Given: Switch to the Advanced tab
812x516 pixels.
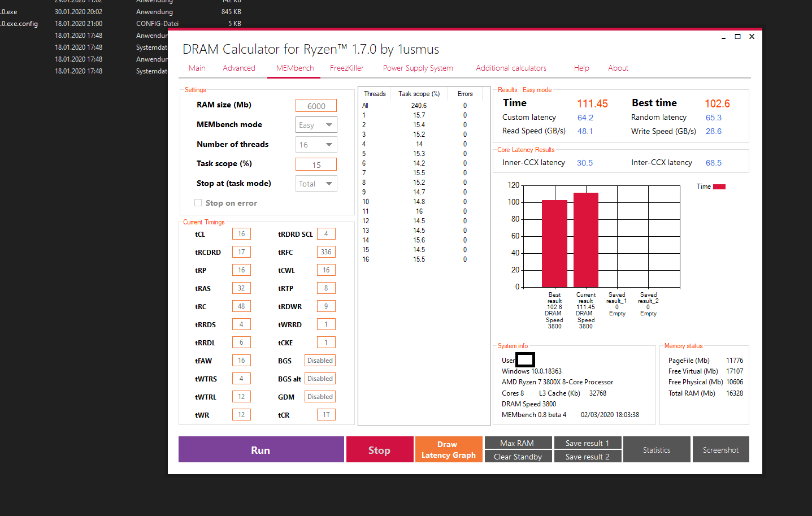Looking at the screenshot, I should point(239,68).
